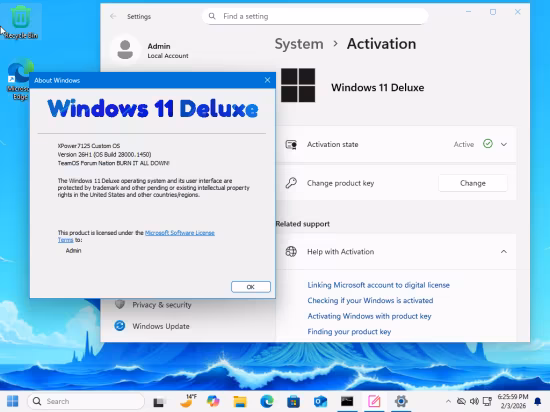Click the XPower7125 Custom OS text
Viewport: 550px width, 412px height.
(x=89, y=146)
